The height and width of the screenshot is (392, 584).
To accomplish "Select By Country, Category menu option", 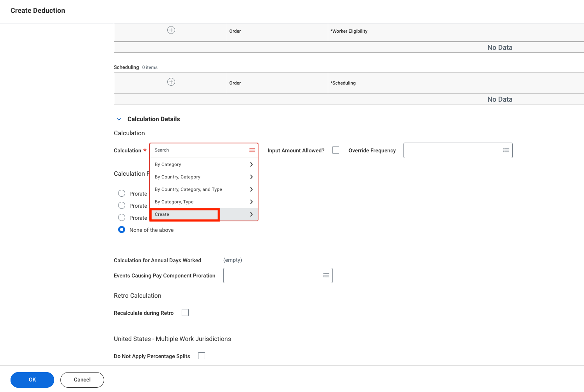I will [x=204, y=177].
